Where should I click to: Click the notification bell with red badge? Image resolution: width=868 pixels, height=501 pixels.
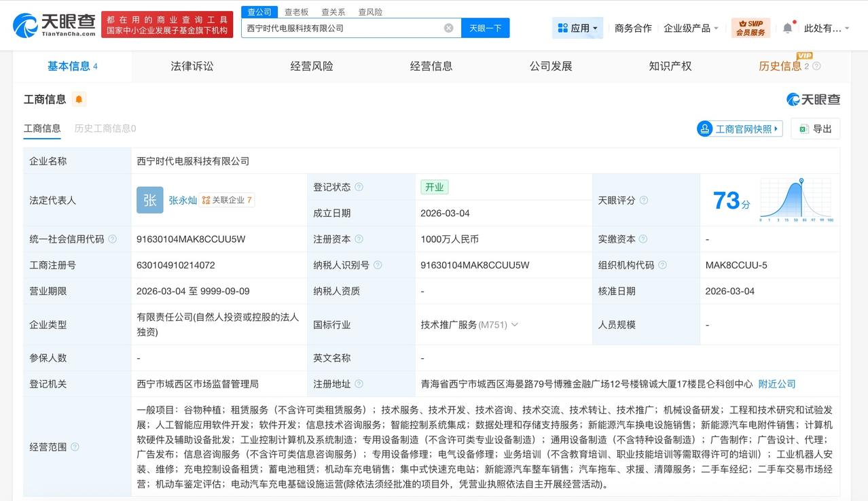tap(786, 27)
